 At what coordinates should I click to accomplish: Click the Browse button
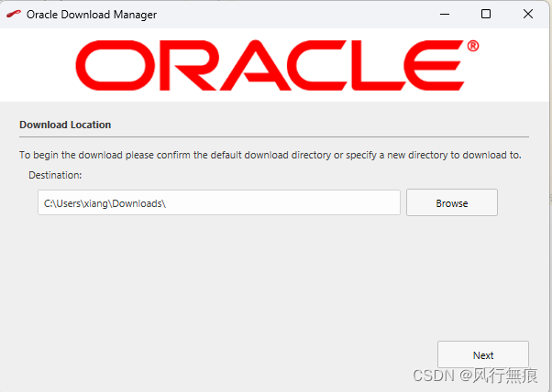point(452,202)
